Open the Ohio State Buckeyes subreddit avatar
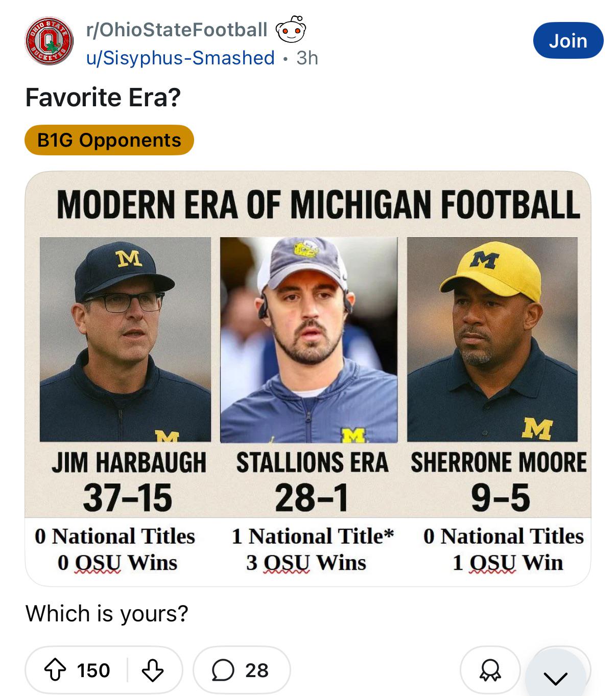 50,41
